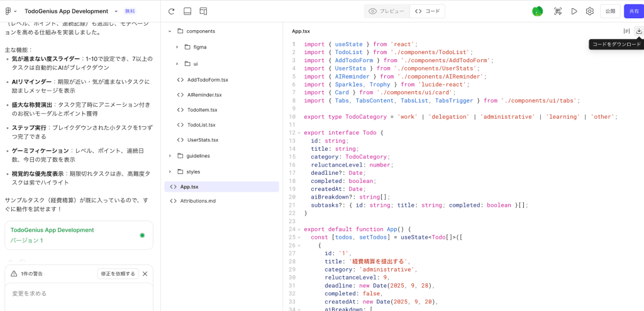Click the play icon in the top bar

(x=574, y=11)
